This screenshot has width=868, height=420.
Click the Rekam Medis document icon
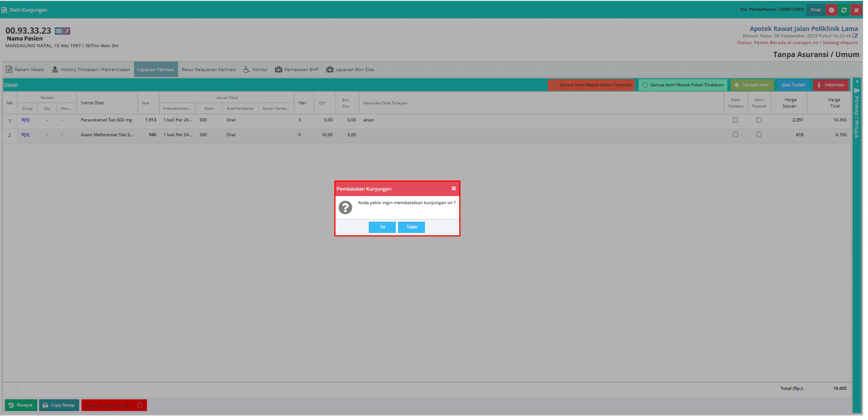click(9, 70)
